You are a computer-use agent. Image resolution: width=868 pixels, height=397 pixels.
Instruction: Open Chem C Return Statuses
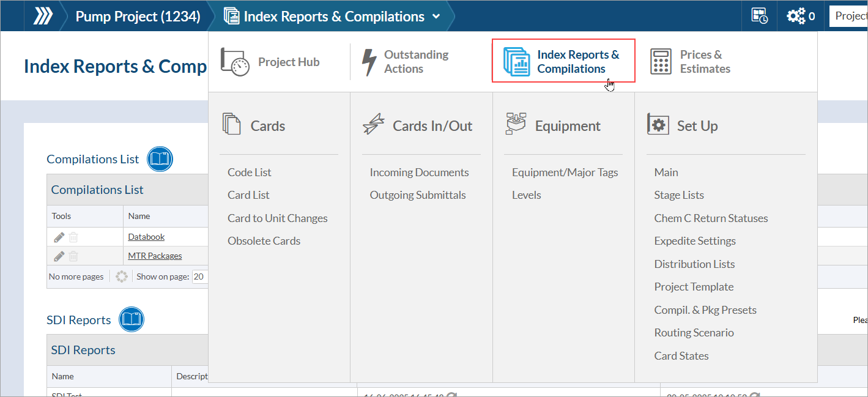(711, 218)
